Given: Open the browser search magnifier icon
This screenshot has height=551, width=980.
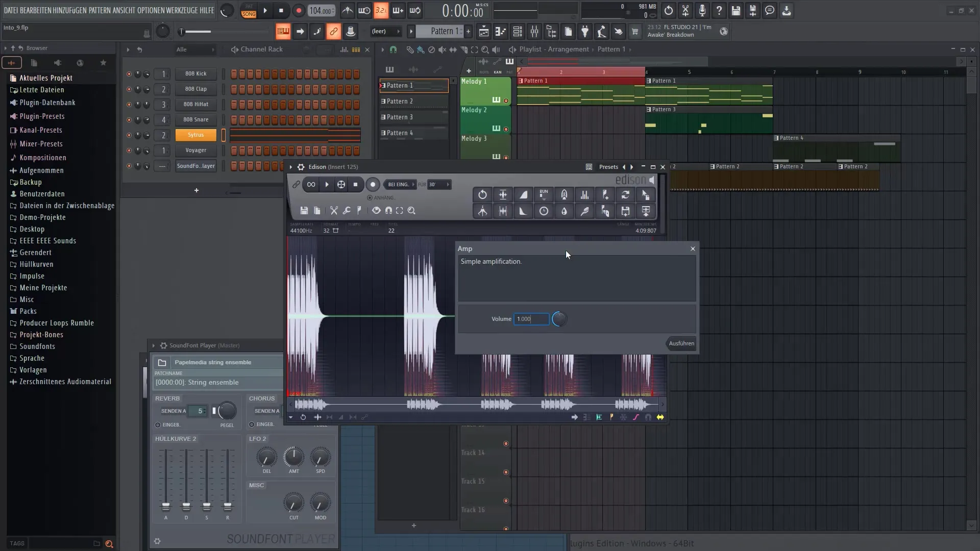Looking at the screenshot, I should [x=109, y=544].
